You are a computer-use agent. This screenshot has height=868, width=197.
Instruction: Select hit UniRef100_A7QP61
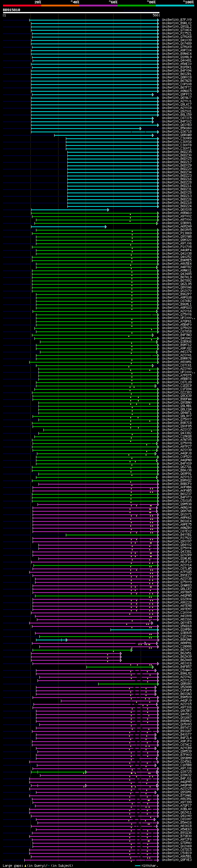[x=177, y=321]
